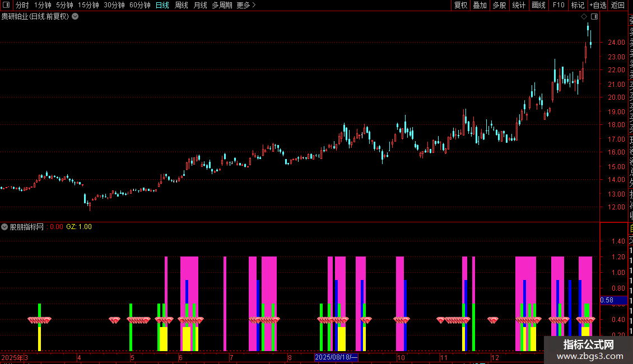Click the 2025年 label on time axis
633x364 pixels.
pos(12,357)
